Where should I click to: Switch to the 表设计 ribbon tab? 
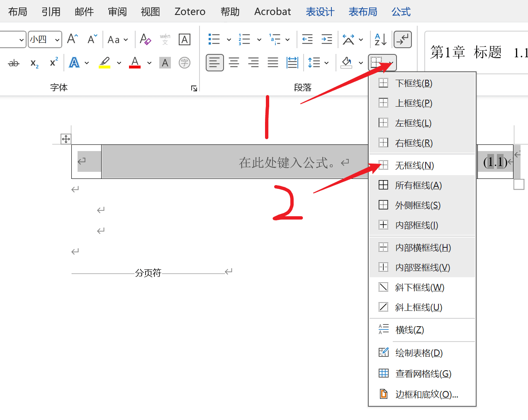(x=320, y=12)
